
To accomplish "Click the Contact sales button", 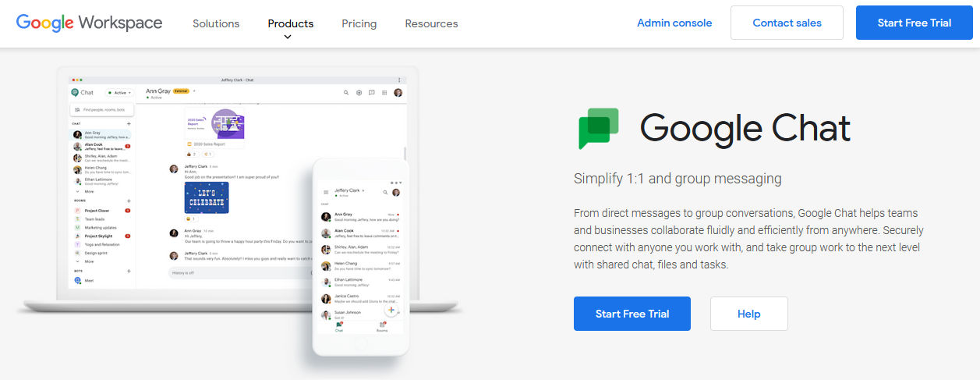I will (787, 23).
